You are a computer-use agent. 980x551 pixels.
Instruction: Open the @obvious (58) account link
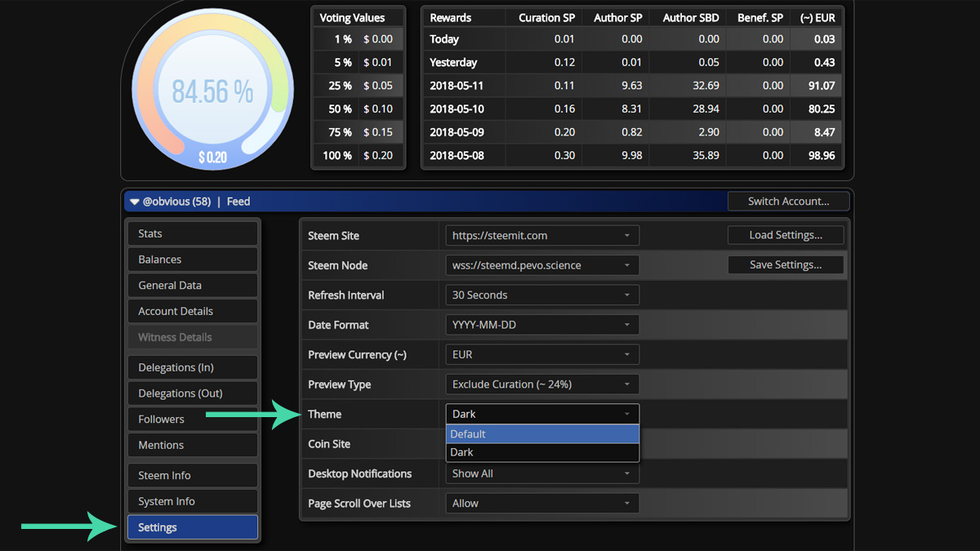pos(177,202)
